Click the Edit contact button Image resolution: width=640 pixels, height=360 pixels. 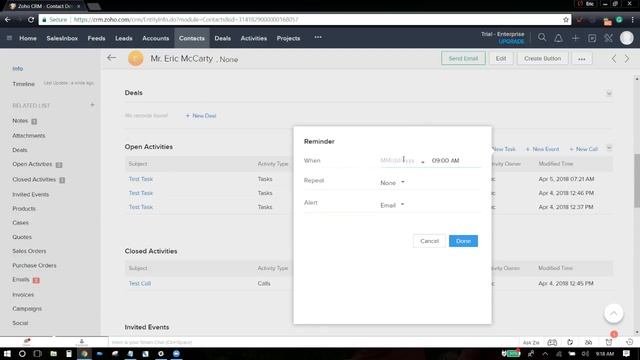[501, 58]
